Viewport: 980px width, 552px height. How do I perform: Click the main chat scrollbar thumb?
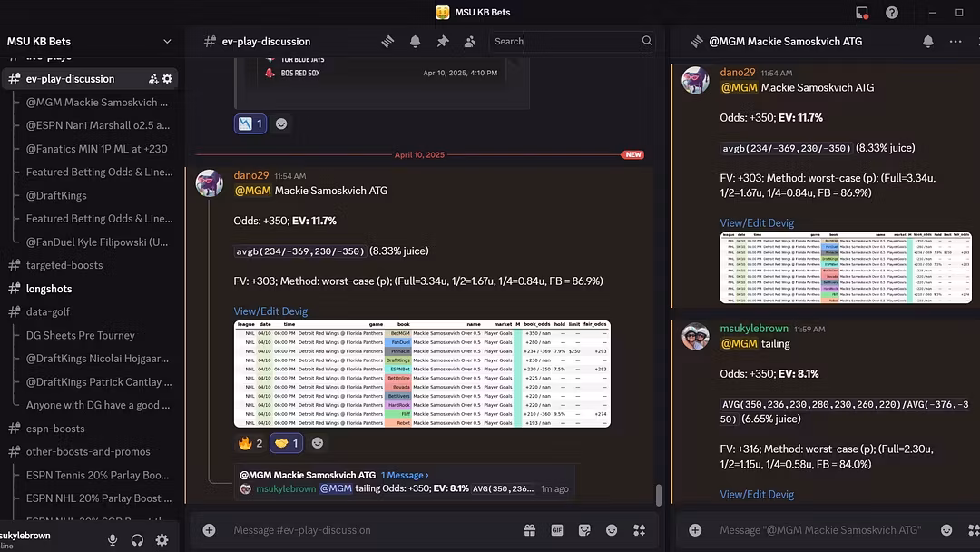coord(659,495)
